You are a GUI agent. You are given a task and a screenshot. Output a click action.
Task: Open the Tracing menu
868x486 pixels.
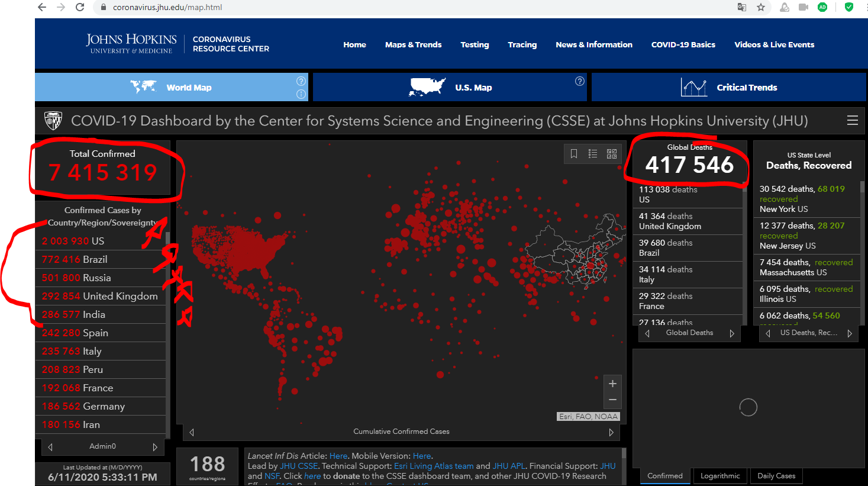(522, 44)
